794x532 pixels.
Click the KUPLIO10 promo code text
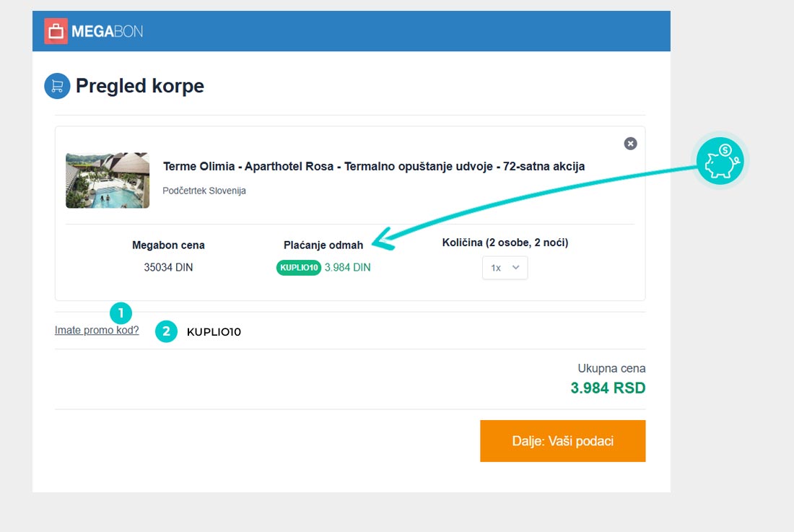pyautogui.click(x=214, y=332)
